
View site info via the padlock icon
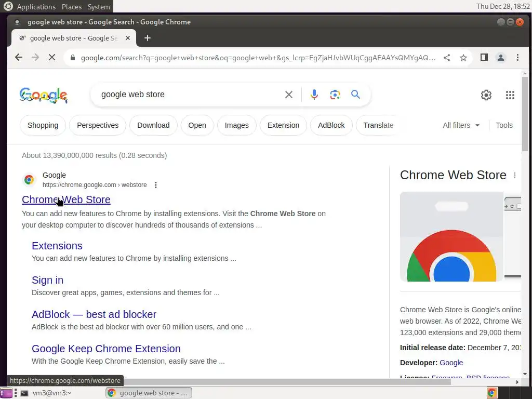[73, 58]
